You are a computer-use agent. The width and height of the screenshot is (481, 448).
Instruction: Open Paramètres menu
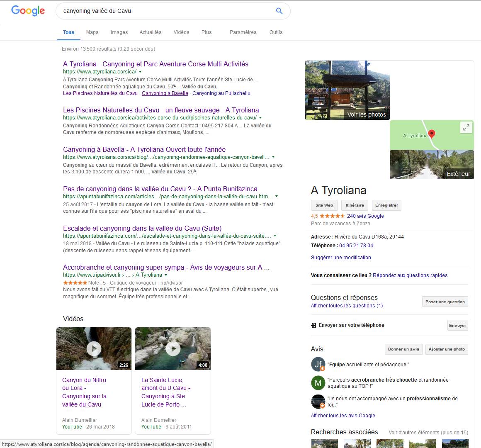pos(243,32)
